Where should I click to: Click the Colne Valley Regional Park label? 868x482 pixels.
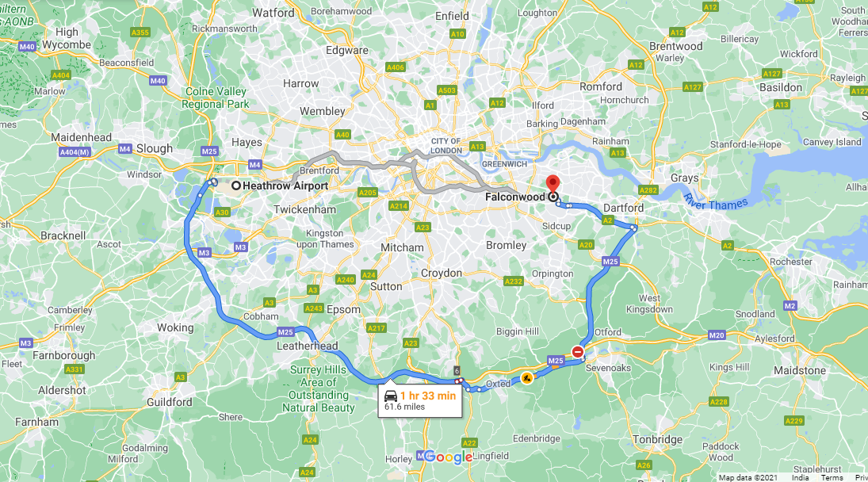click(x=216, y=98)
